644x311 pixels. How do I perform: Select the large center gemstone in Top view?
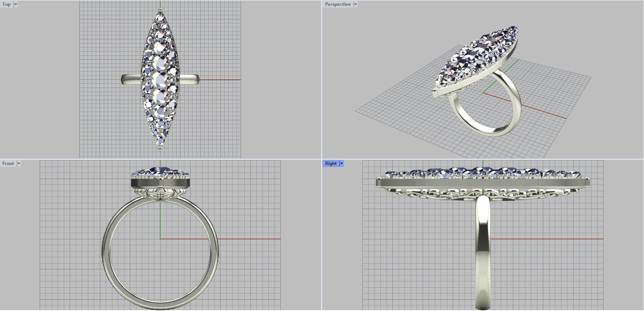point(160,80)
